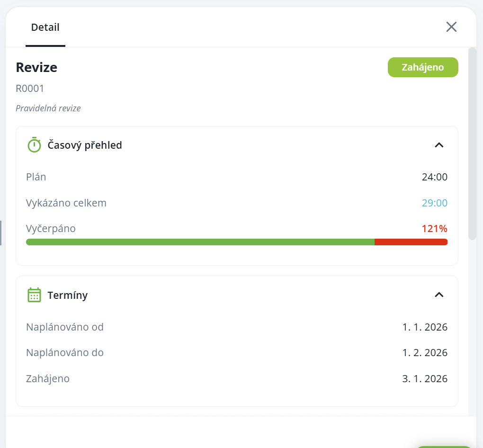Click the Plán value 24:00
Viewport: 483px width, 448px height.
point(434,178)
